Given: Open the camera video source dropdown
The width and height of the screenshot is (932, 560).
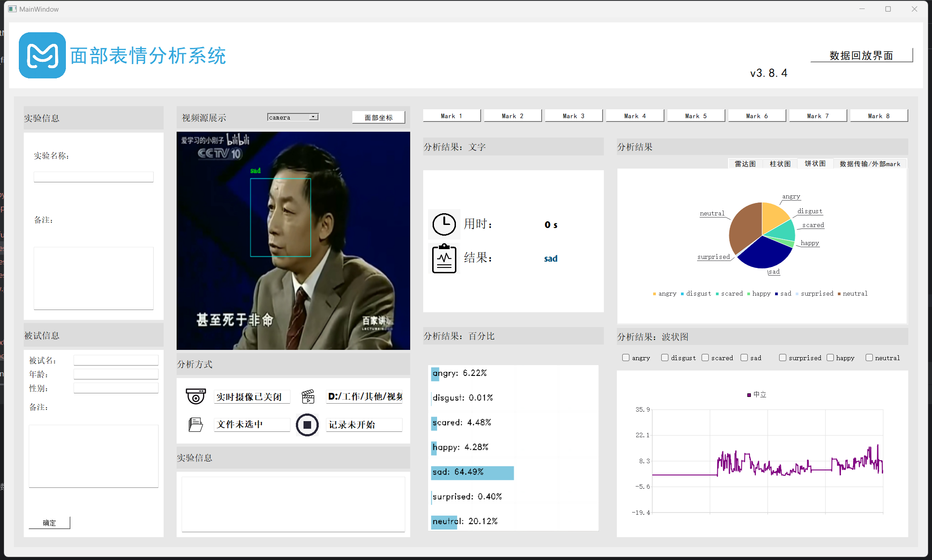Looking at the screenshot, I should 292,117.
